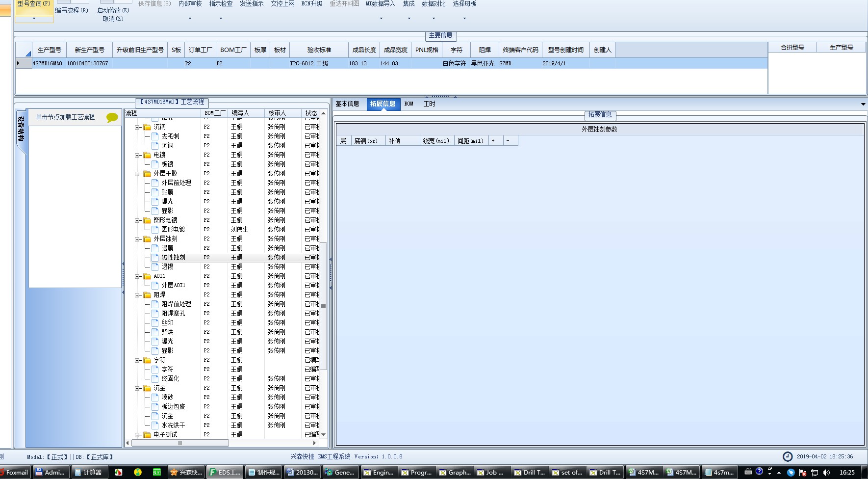
Task: Click the volume icon in system tray
Action: (x=826, y=472)
